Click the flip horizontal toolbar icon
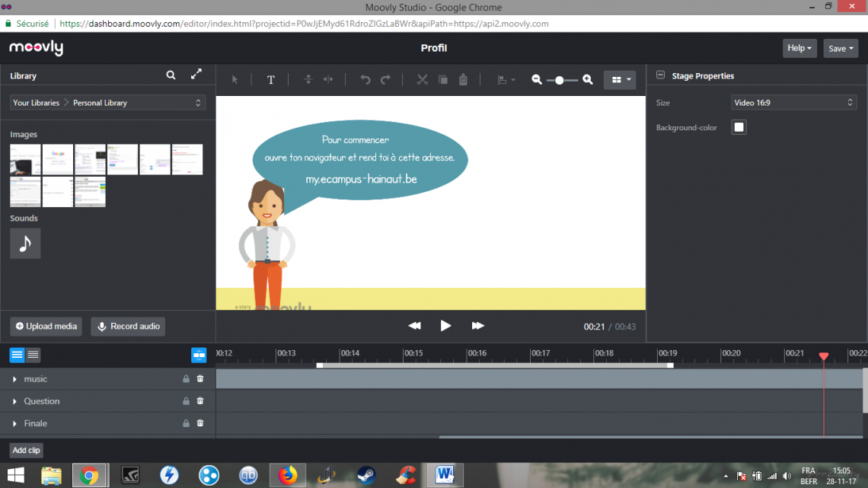868x488 pixels. click(x=328, y=80)
